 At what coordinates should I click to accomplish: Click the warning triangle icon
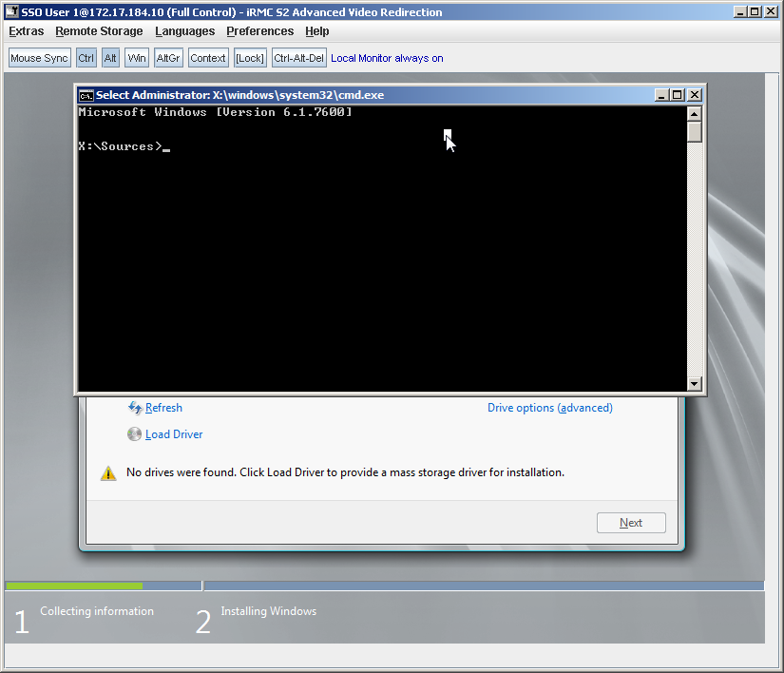tap(108, 473)
